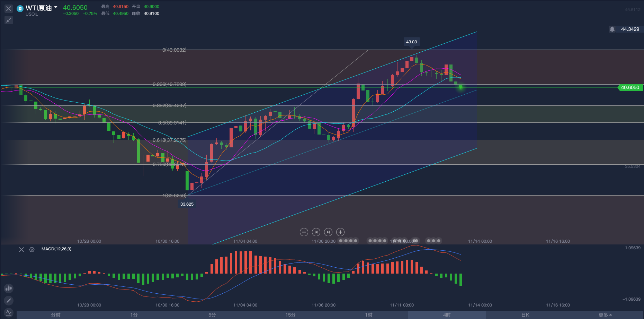Click the 1(33.6250) Fibonacci level label

[175, 196]
